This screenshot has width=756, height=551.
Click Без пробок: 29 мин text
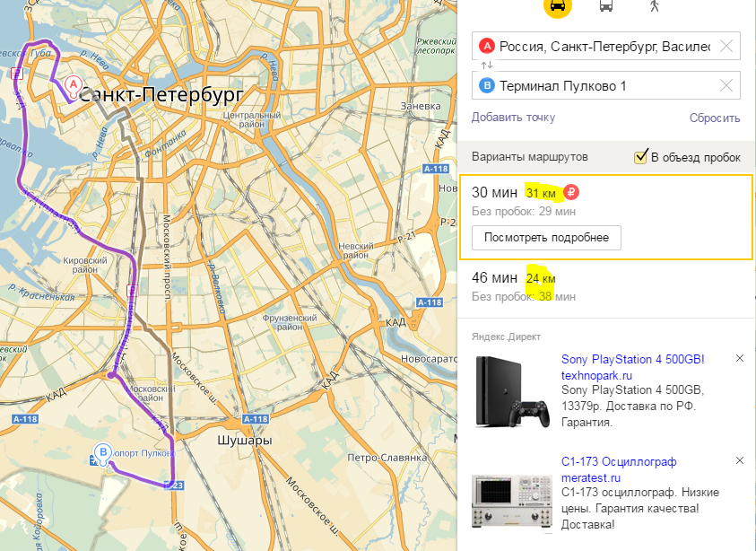(524, 211)
